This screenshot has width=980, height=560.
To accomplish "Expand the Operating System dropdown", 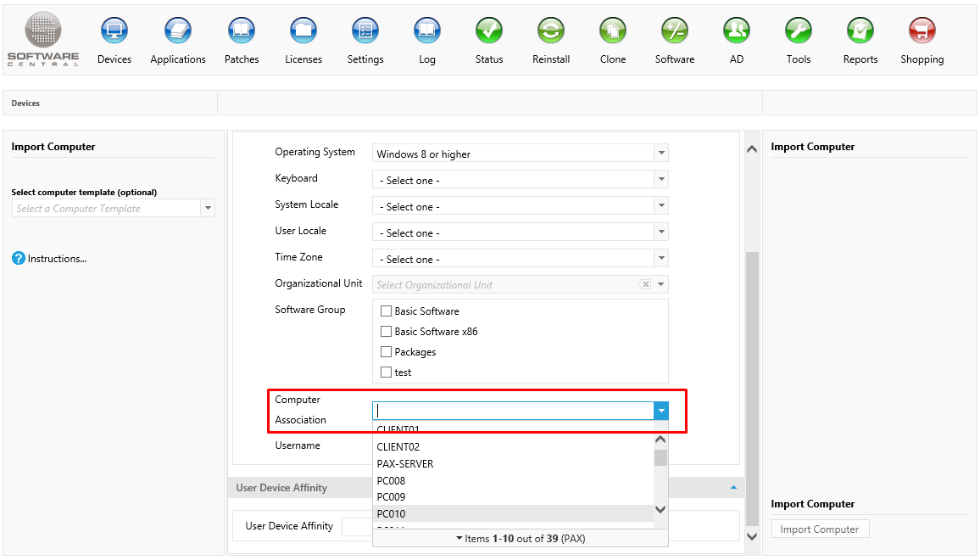I will (661, 154).
